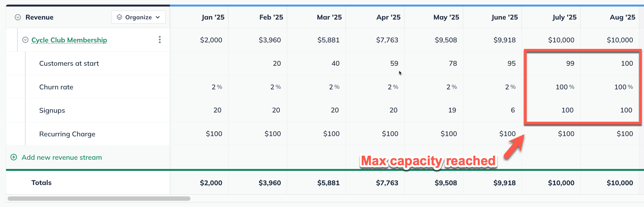Select the Jan '25 column header
The height and width of the screenshot is (207, 644).
tap(213, 17)
